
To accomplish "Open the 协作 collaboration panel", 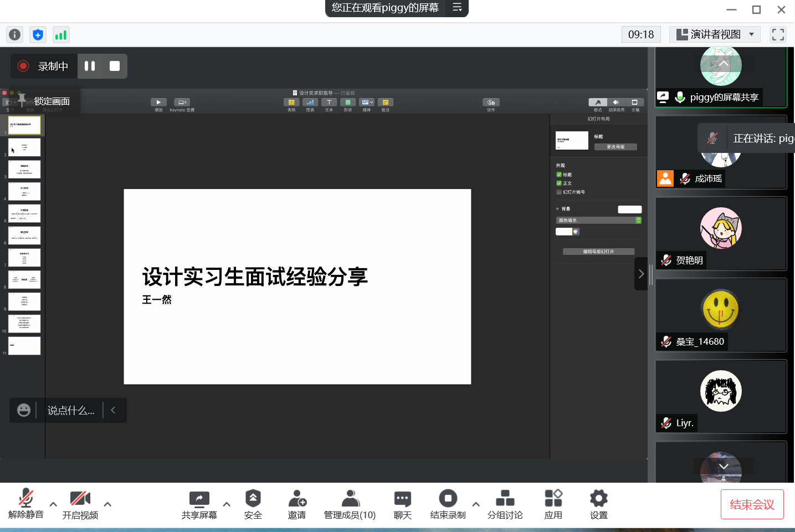I will tap(491, 102).
